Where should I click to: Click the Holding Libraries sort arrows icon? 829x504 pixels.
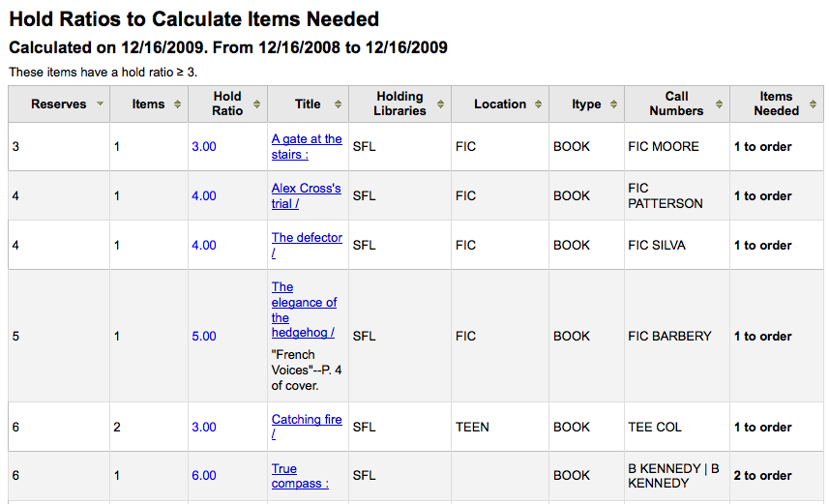pos(440,104)
